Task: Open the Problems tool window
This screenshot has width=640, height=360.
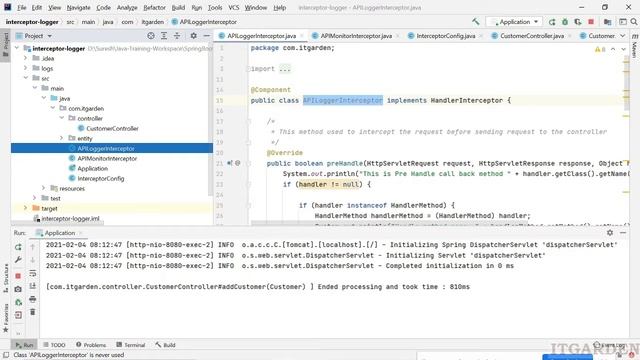Action: (91, 345)
